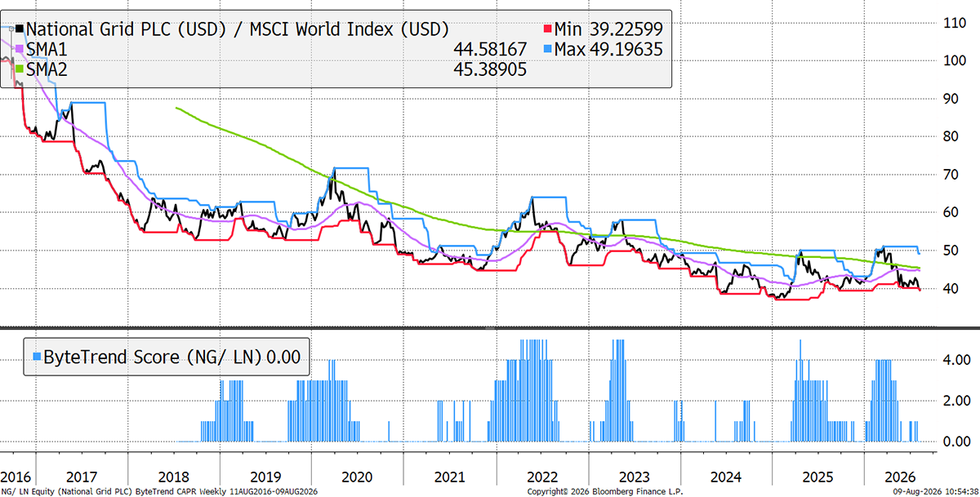The image size is (980, 497).
Task: Click the 2018 year label on axis
Action: 173,476
